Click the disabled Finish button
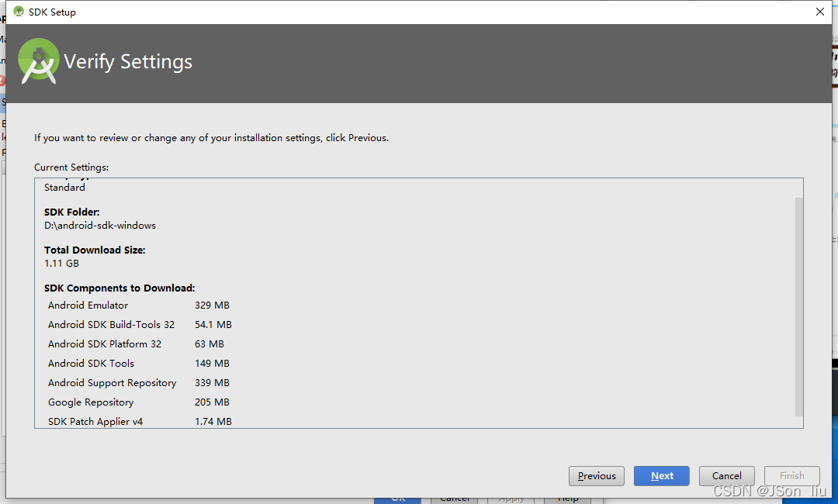The image size is (838, 504). point(791,476)
